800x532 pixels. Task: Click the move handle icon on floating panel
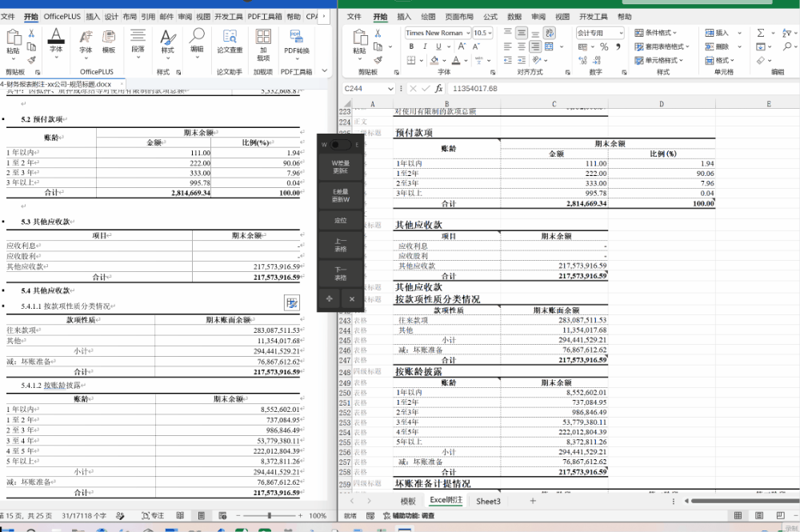[x=329, y=299]
